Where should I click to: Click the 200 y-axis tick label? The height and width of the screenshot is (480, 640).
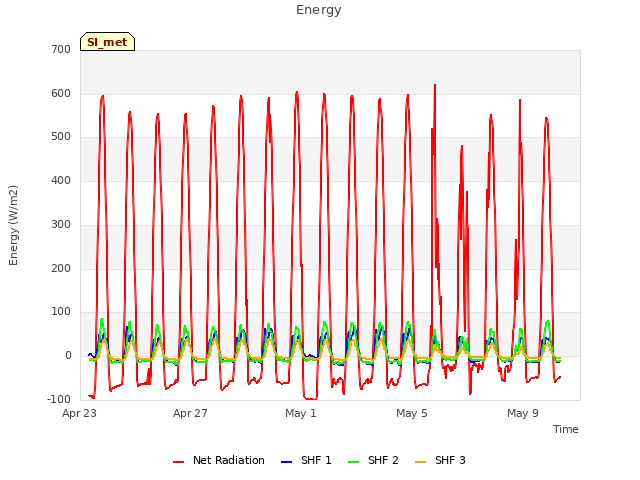point(61,269)
